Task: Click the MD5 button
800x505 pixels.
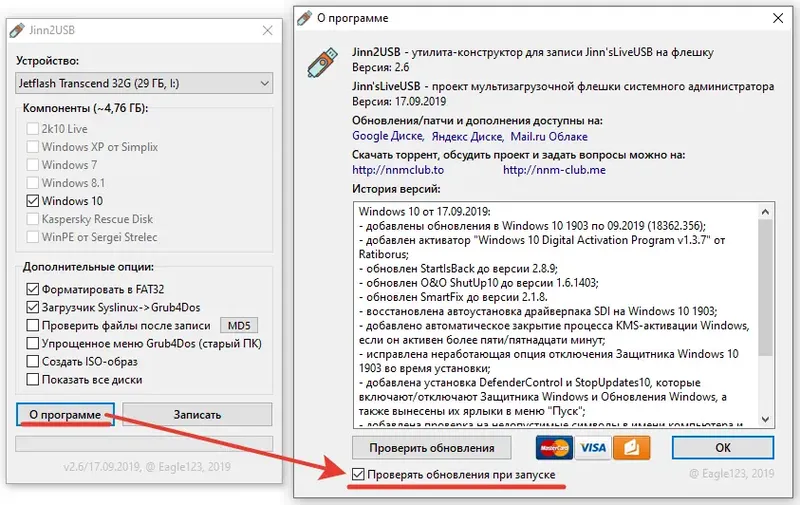Action: coord(239,325)
